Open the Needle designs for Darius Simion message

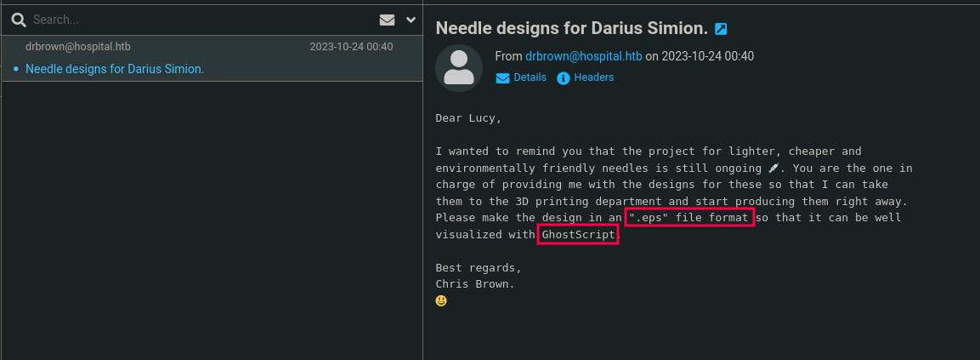pos(115,69)
